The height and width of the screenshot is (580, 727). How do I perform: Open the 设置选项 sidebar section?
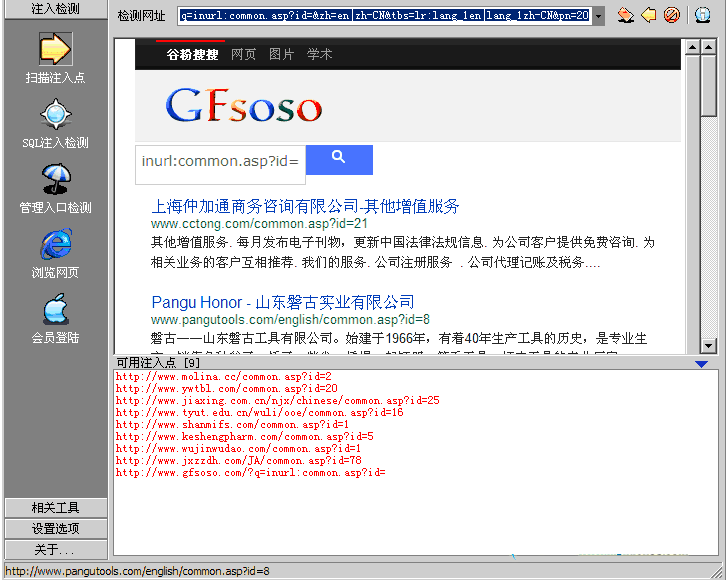55,529
